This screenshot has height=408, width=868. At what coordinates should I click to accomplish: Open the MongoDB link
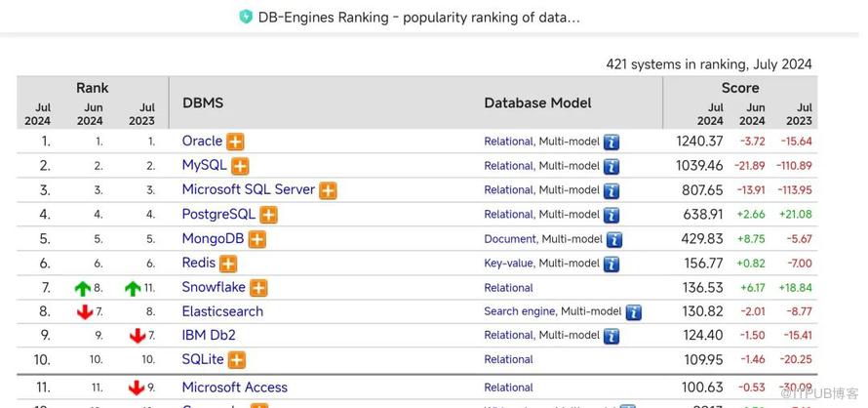214,238
